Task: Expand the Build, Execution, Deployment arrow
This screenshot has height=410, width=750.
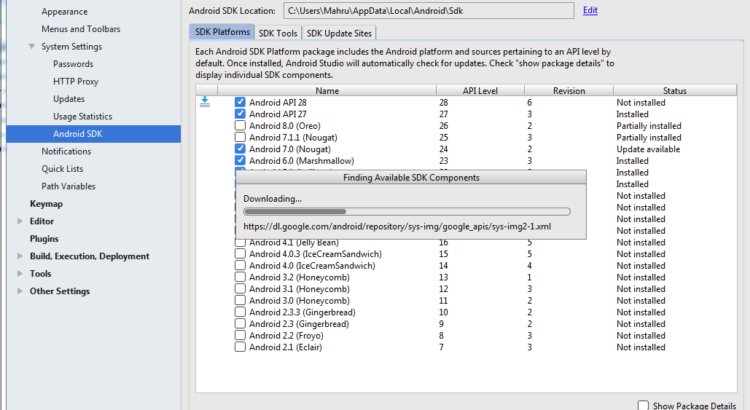Action: pos(21,256)
